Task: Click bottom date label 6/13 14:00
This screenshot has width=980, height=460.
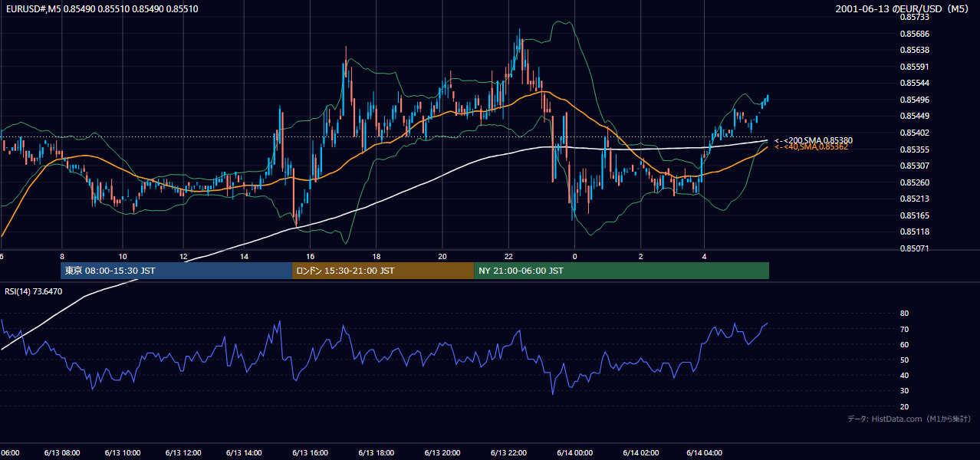Action: point(243,452)
